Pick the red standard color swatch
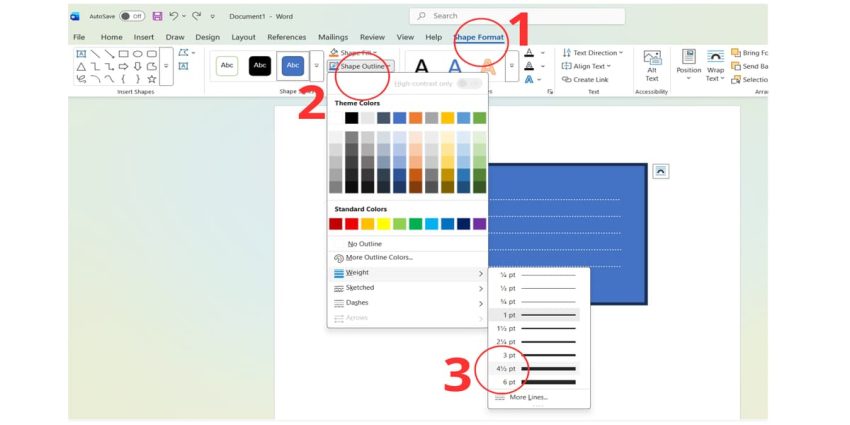 (352, 224)
